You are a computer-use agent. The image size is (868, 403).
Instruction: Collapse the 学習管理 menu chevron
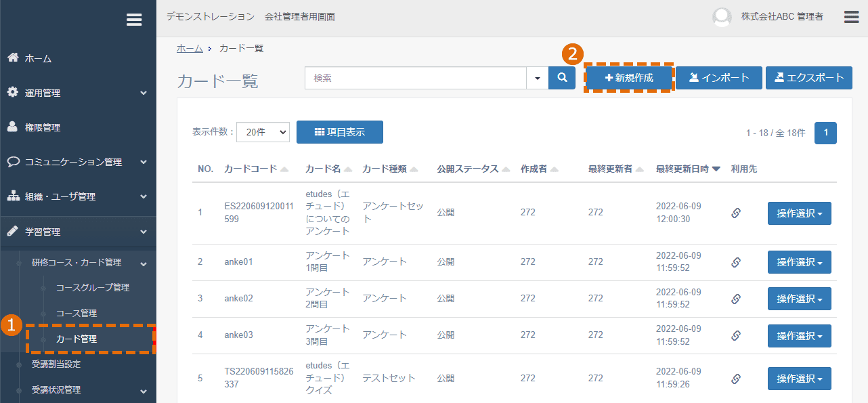point(144,232)
